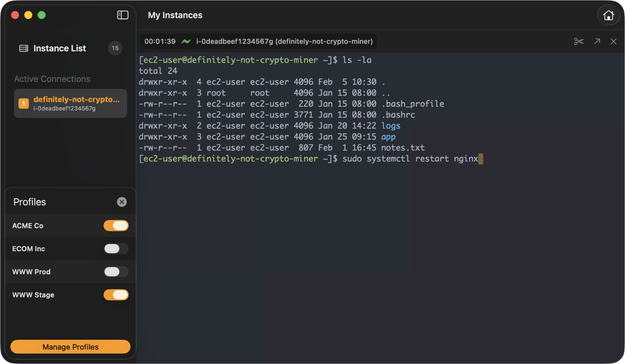
Task: Click the 'ls -la' command text
Action: coord(357,60)
